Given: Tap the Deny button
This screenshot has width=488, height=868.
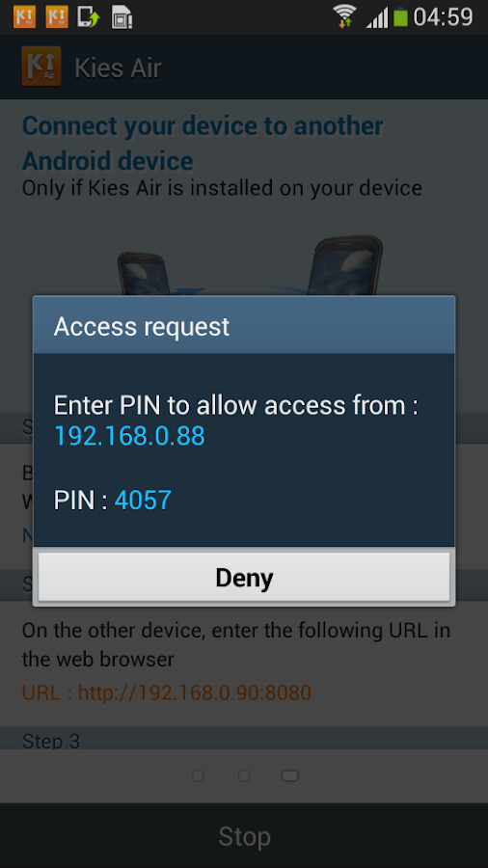Looking at the screenshot, I should tap(244, 578).
